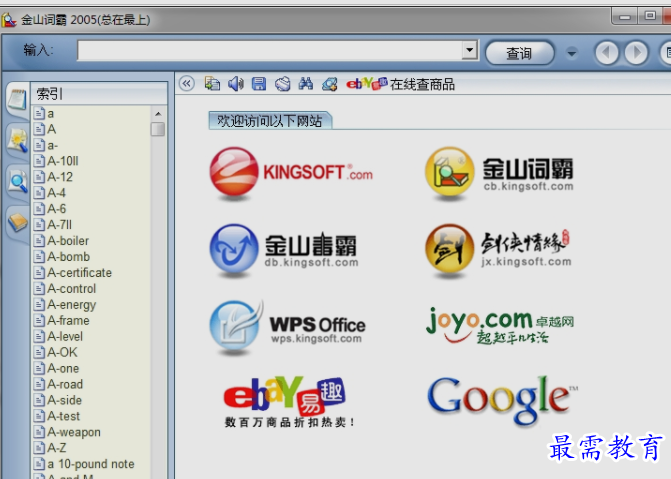Viewport: 671px width, 479px height.
Task: Select 'A-test' in the index
Action: click(x=64, y=416)
